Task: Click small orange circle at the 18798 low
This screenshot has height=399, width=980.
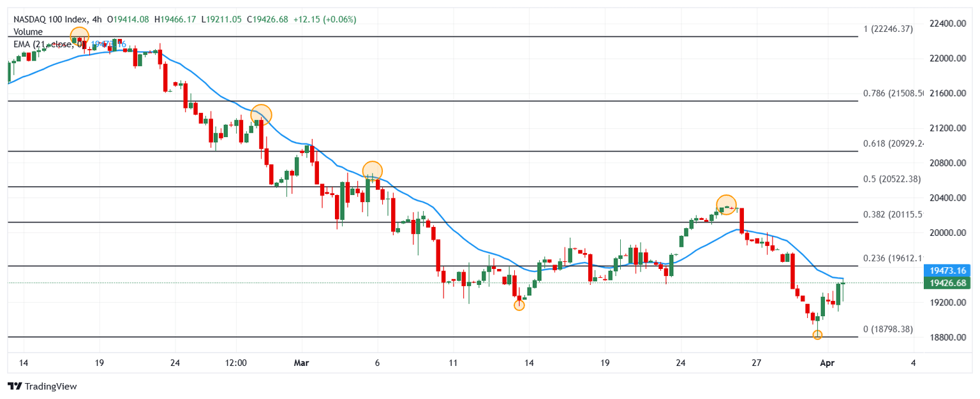Action: [817, 335]
